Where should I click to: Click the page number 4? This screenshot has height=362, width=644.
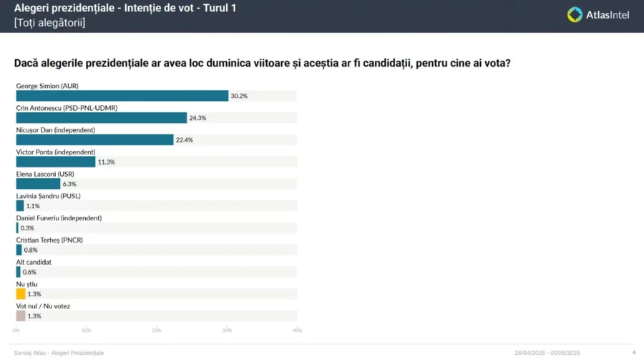pos(633,353)
